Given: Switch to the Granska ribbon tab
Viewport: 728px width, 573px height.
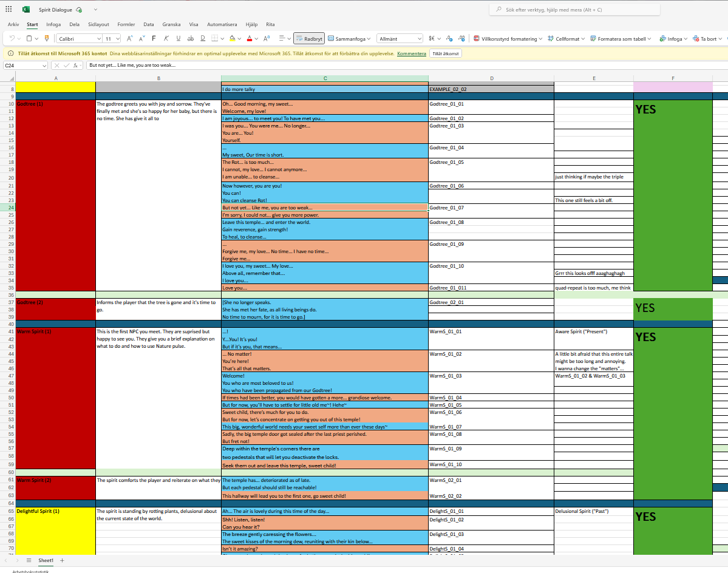Looking at the screenshot, I should (x=171, y=24).
